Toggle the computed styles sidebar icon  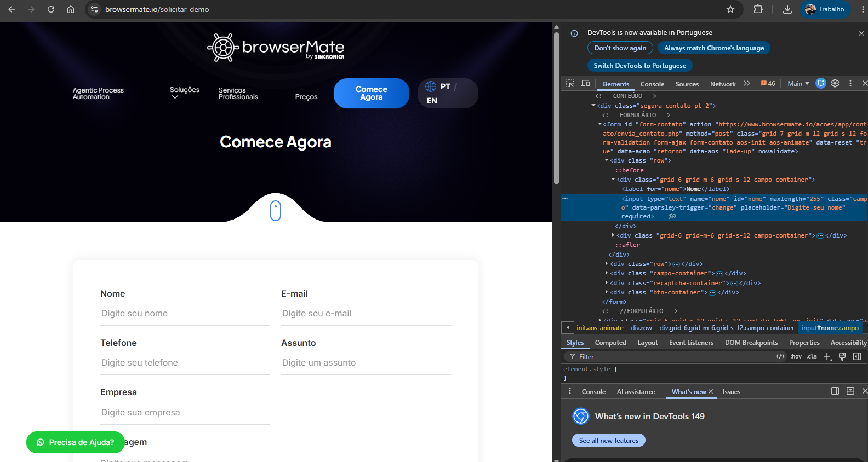pyautogui.click(x=857, y=356)
